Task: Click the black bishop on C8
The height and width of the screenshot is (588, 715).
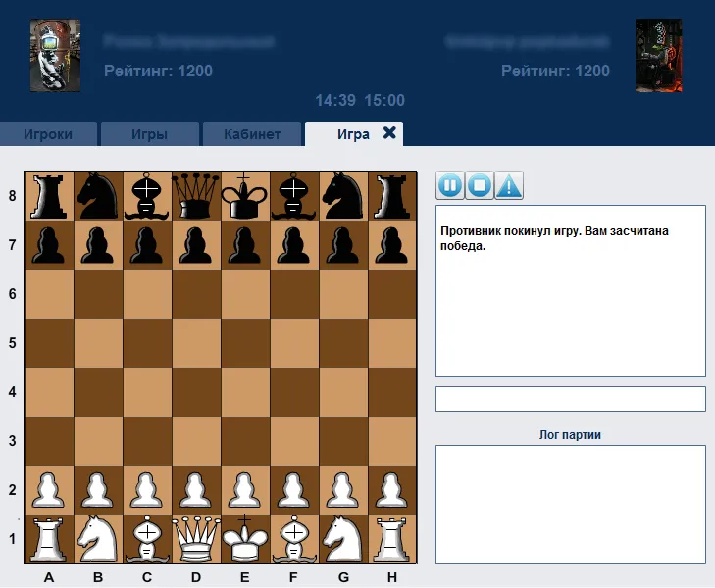Action: point(147,196)
